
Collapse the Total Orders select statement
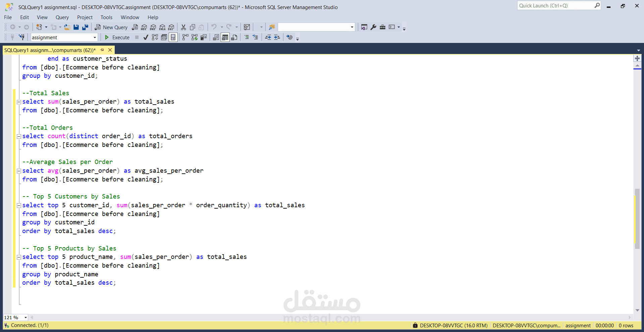(x=19, y=136)
